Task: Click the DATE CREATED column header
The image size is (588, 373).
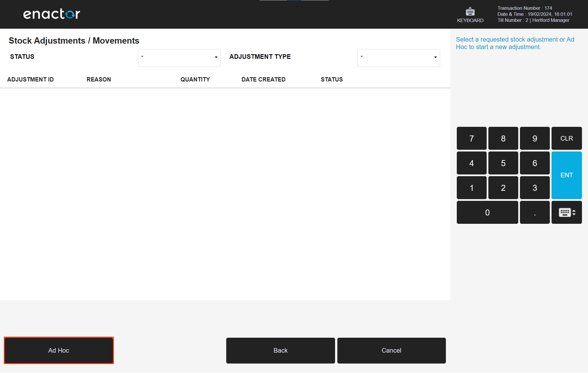Action: 263,79
